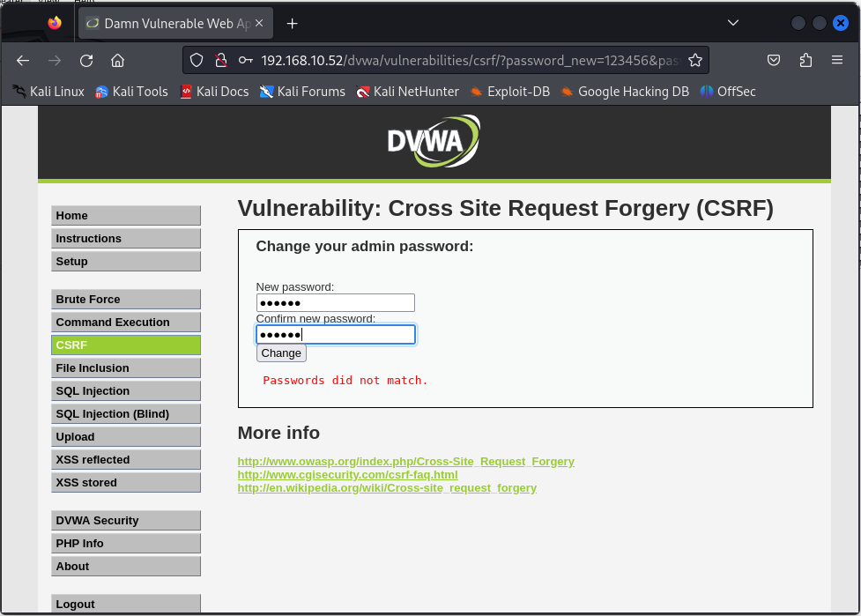Open the Brute Force page
861x616 pixels.
point(126,300)
